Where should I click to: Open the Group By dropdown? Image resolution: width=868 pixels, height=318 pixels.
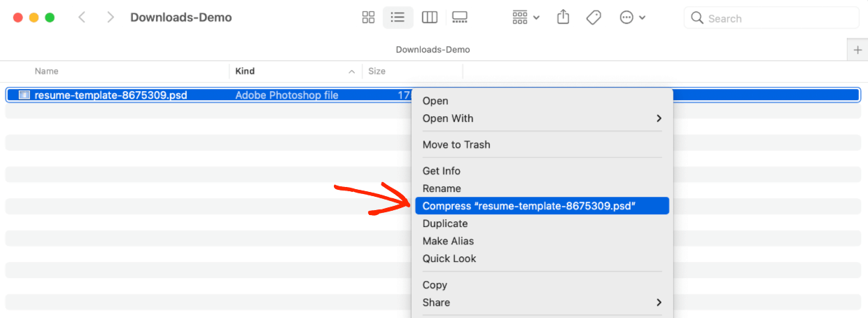tap(526, 18)
